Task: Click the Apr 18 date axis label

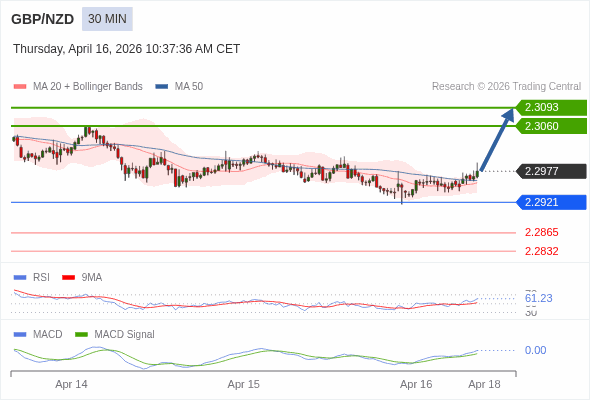Action: click(x=485, y=384)
